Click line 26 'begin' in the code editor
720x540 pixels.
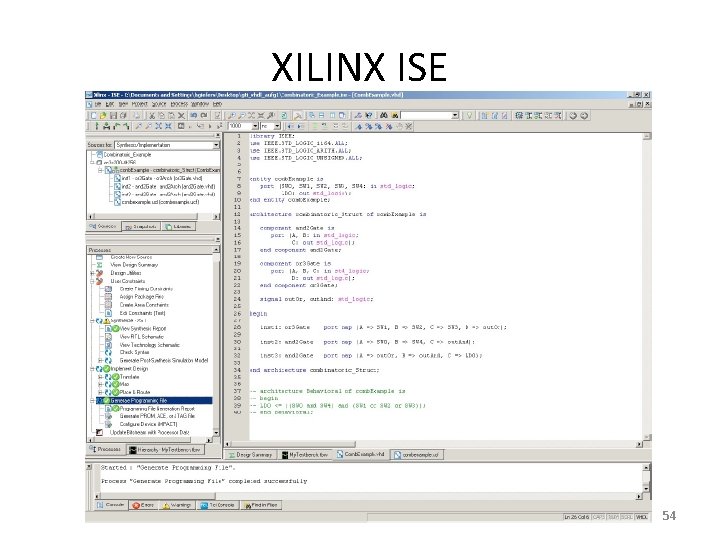click(258, 314)
